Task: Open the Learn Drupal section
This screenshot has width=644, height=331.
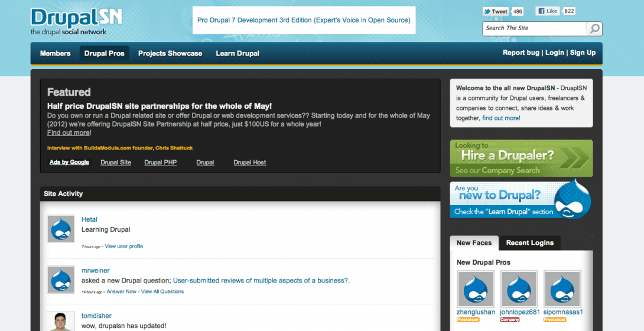Action: coord(238,53)
